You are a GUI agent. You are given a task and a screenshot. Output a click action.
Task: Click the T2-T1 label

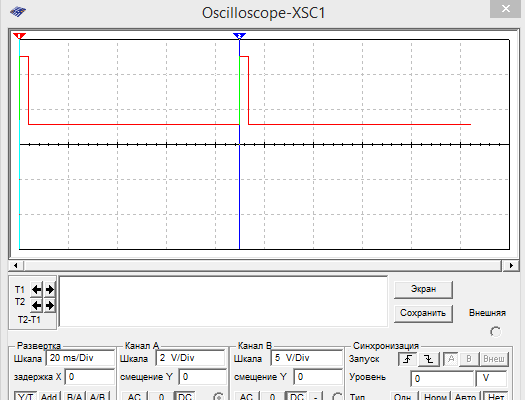click(x=29, y=320)
